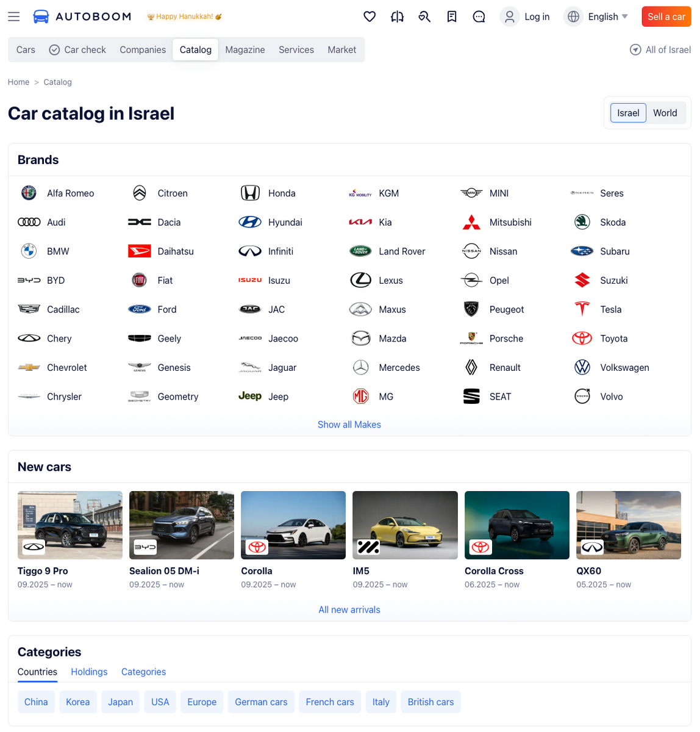
Task: Select the German cars chip
Action: [x=261, y=701]
